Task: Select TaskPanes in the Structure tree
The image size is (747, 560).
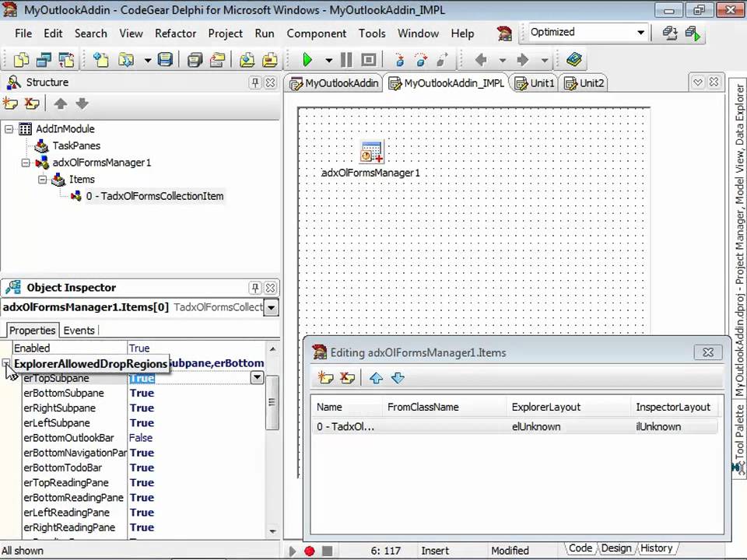Action: pos(76,145)
